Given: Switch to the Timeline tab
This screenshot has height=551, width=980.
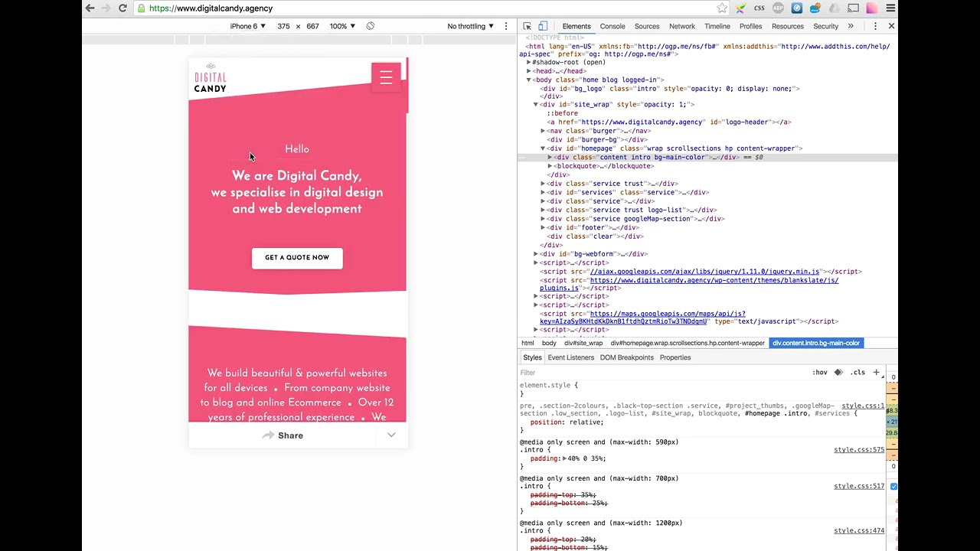Looking at the screenshot, I should [717, 26].
